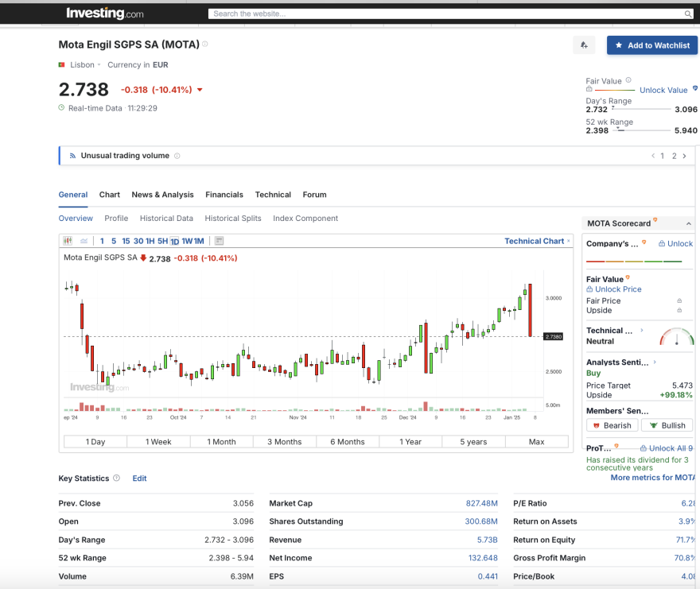
Task: Select the Historical Data sub-tab
Action: click(x=166, y=219)
